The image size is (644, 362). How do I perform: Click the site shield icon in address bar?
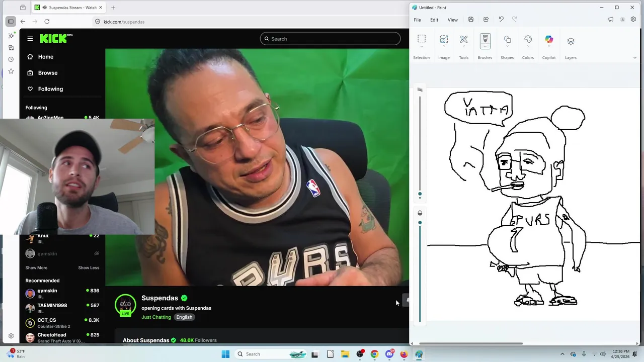(x=98, y=22)
